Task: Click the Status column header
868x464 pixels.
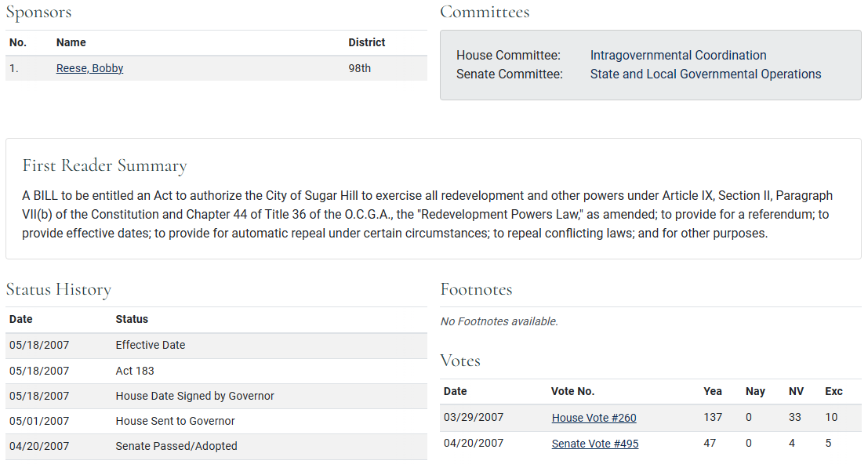Action: pyautogui.click(x=132, y=319)
